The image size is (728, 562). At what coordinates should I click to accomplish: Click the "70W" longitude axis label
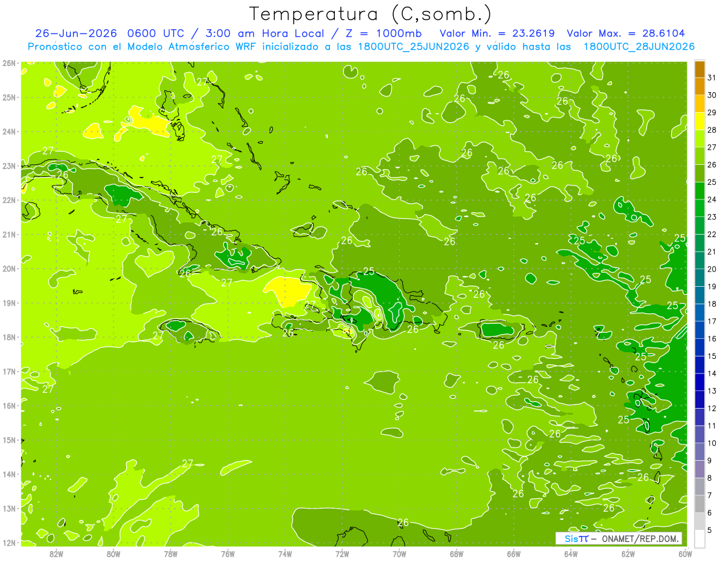(399, 554)
